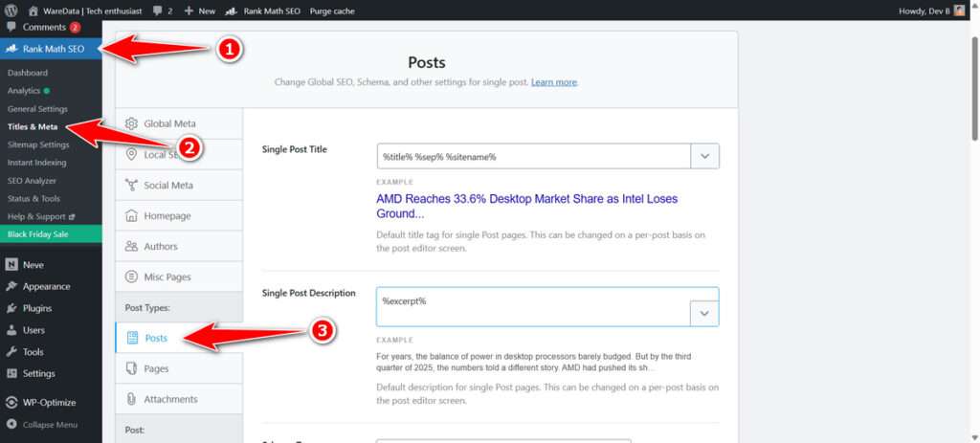This screenshot has width=980, height=443.
Task: Click the Settings sliders icon
Action: (11, 374)
